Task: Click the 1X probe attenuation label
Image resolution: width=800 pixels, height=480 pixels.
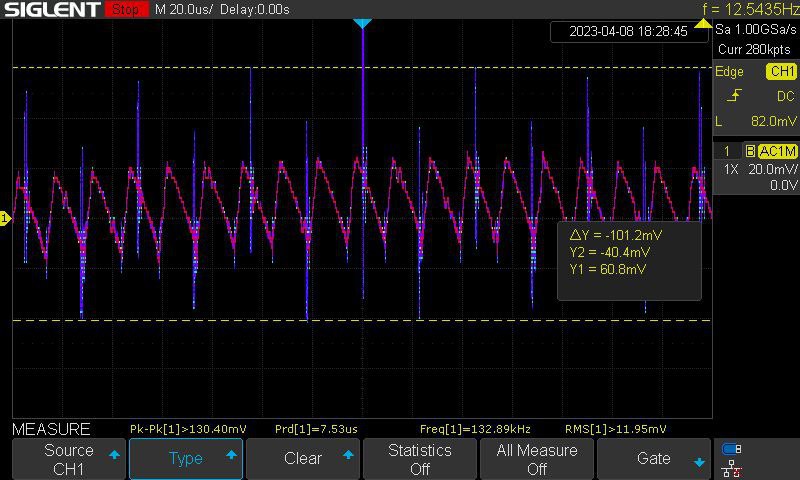Action: click(731, 169)
